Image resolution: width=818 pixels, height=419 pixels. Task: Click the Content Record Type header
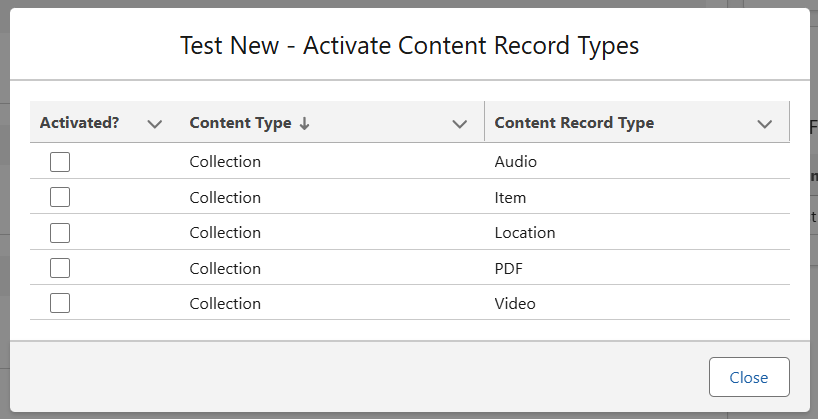tap(574, 123)
